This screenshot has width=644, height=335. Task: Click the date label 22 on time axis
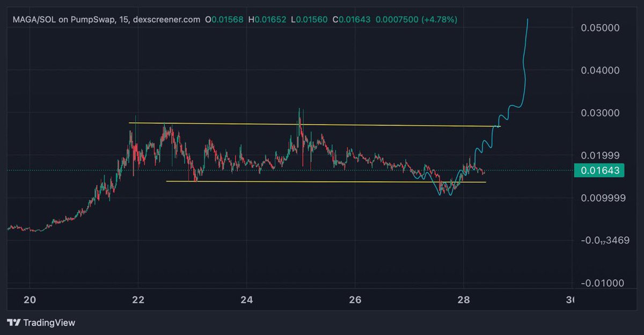[x=138, y=300]
